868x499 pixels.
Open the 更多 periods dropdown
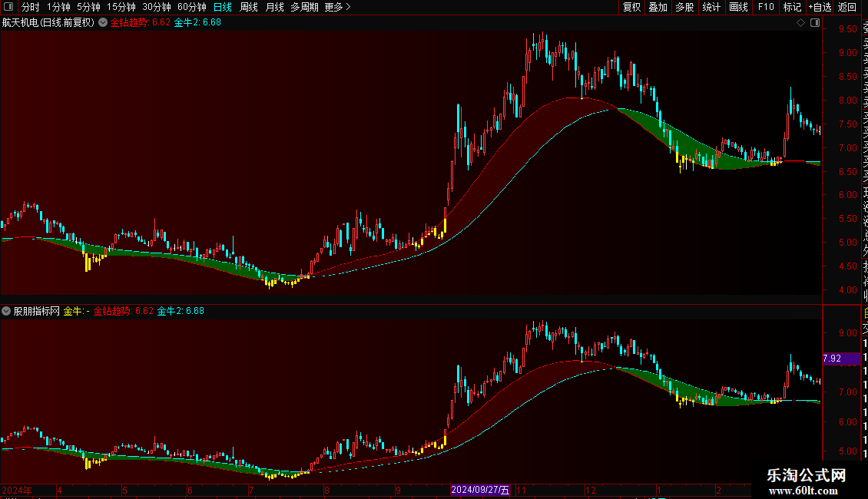click(337, 7)
